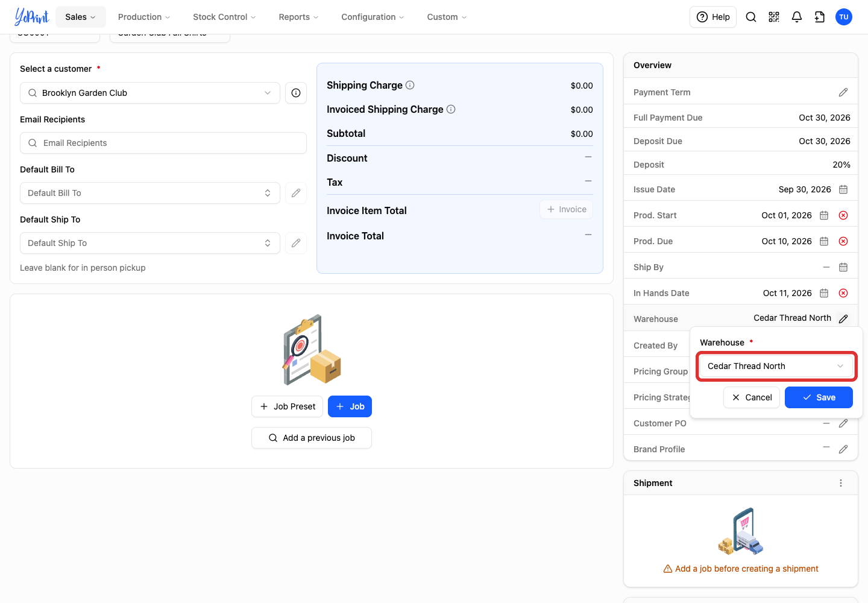Click the Job Preset button
The height and width of the screenshot is (603, 868).
[287, 406]
